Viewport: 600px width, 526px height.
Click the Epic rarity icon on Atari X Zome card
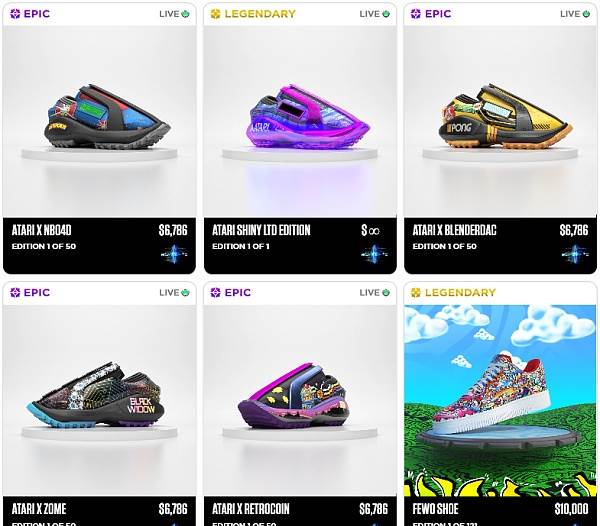tap(15, 293)
